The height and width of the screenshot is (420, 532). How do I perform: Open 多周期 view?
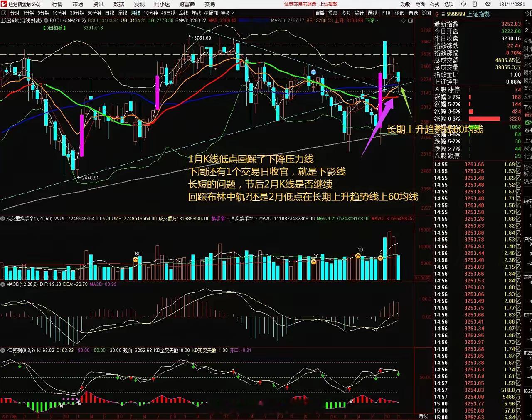[211, 13]
